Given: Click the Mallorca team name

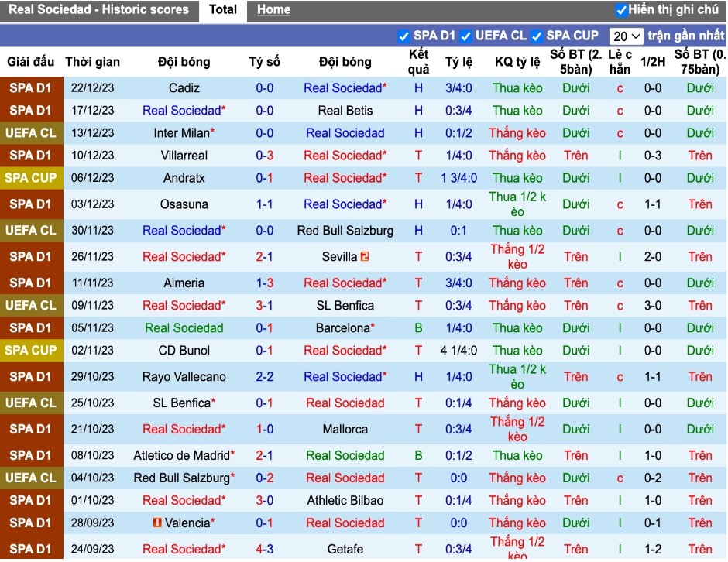Looking at the screenshot, I should pyautogui.click(x=345, y=429).
